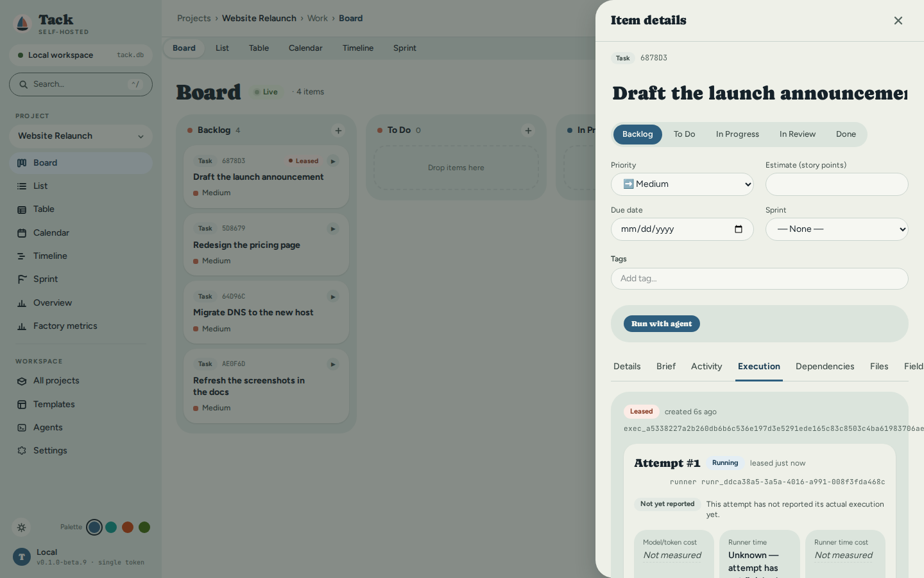Open Table view from the sidebar

(81, 209)
